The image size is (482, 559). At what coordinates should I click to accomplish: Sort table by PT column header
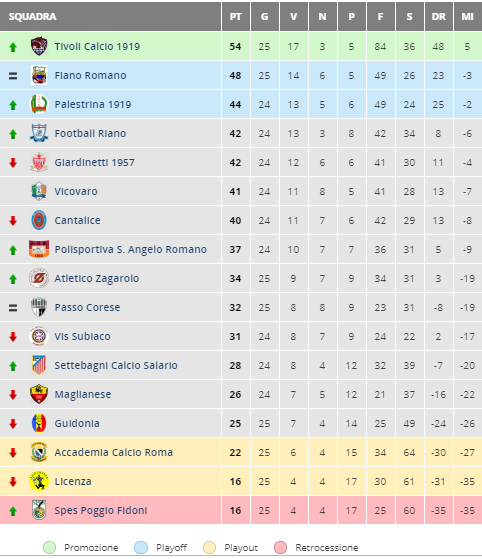pos(236,16)
